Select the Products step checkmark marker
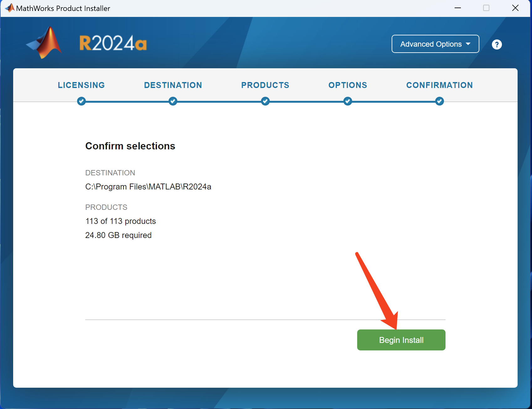 pos(265,101)
